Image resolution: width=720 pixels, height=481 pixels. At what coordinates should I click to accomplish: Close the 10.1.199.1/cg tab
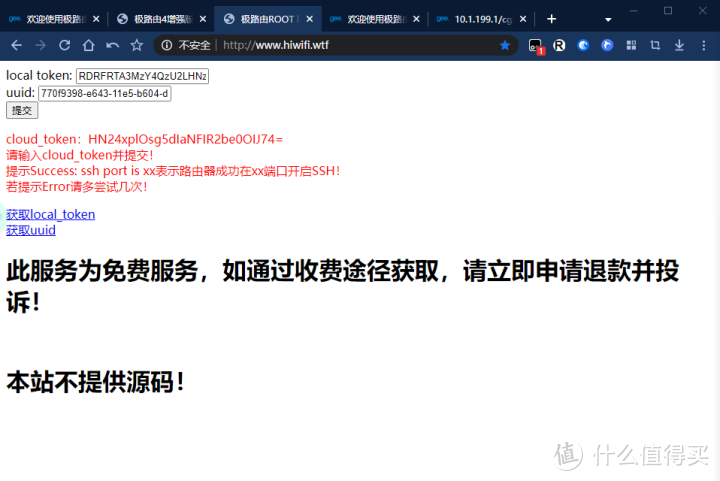tap(523, 19)
